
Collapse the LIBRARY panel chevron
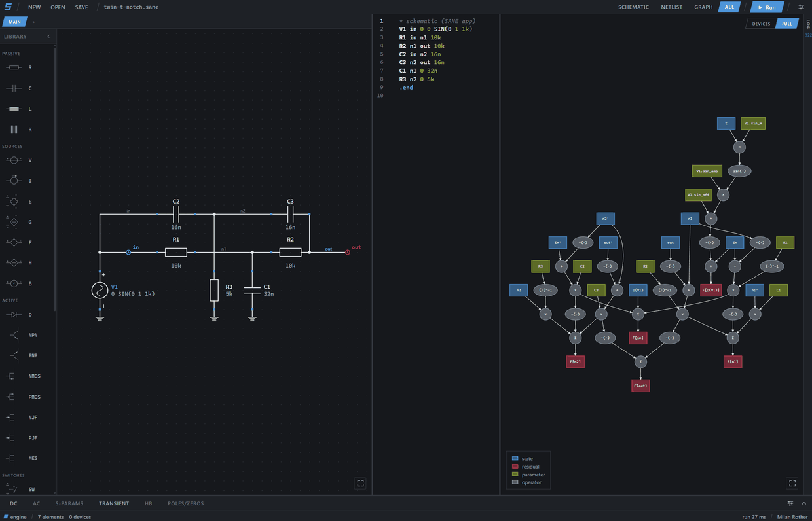click(48, 37)
